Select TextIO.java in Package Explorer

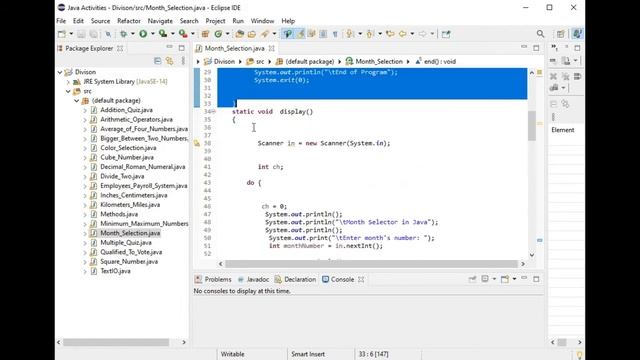click(x=116, y=271)
